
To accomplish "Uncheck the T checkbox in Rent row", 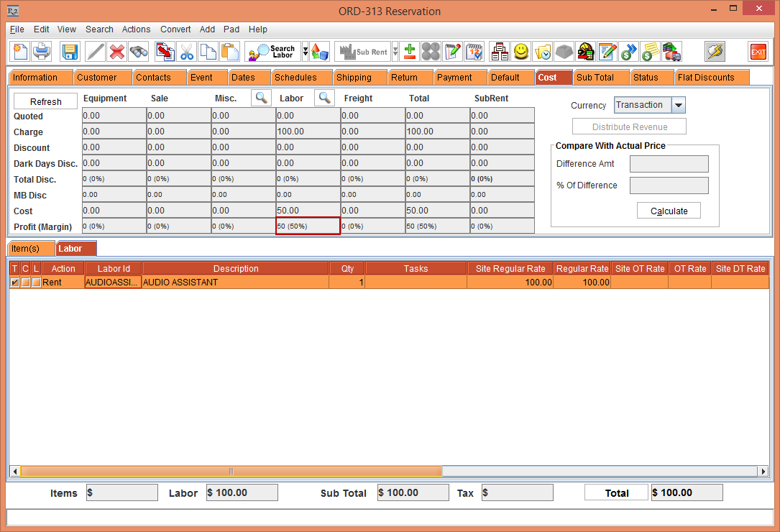I will point(15,283).
